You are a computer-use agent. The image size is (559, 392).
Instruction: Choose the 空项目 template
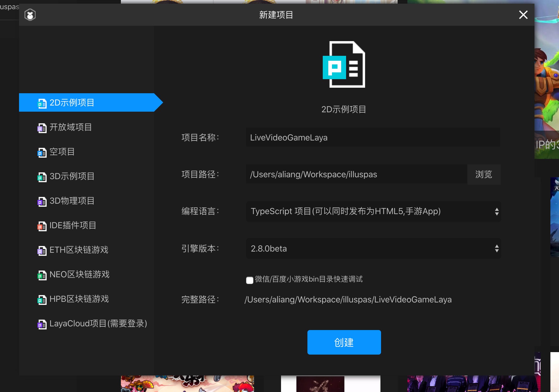pyautogui.click(x=87, y=152)
